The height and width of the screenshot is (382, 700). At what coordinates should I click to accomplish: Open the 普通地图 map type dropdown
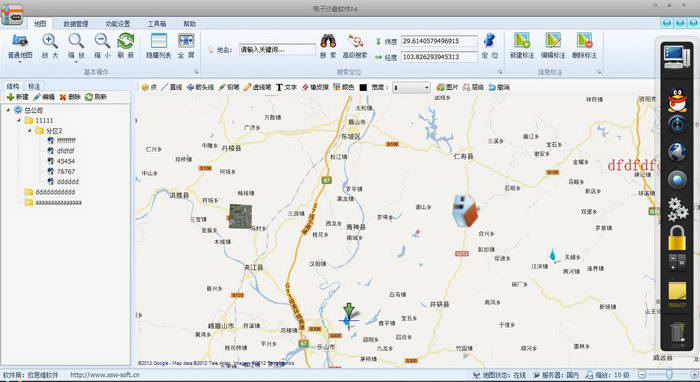pos(20,62)
